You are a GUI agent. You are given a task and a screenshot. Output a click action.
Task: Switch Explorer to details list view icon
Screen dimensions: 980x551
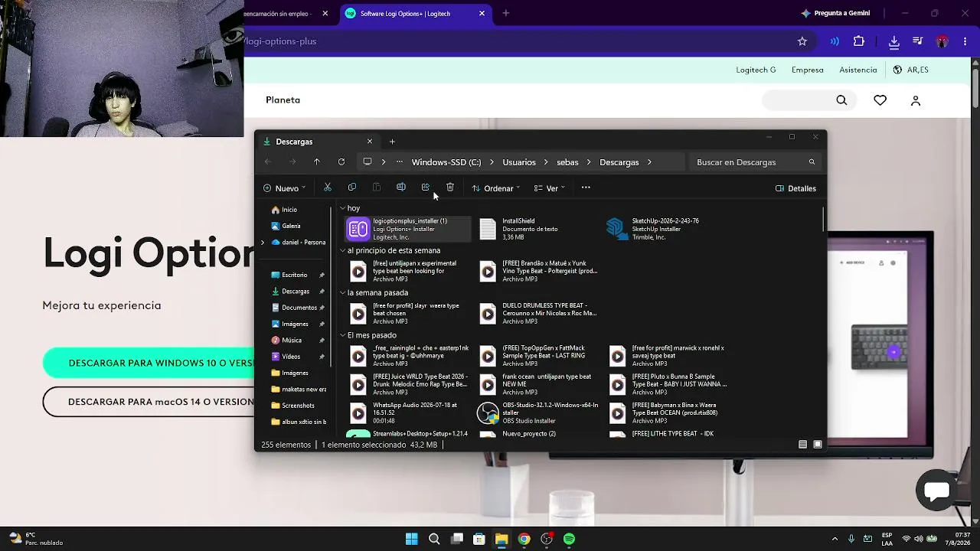coord(802,445)
